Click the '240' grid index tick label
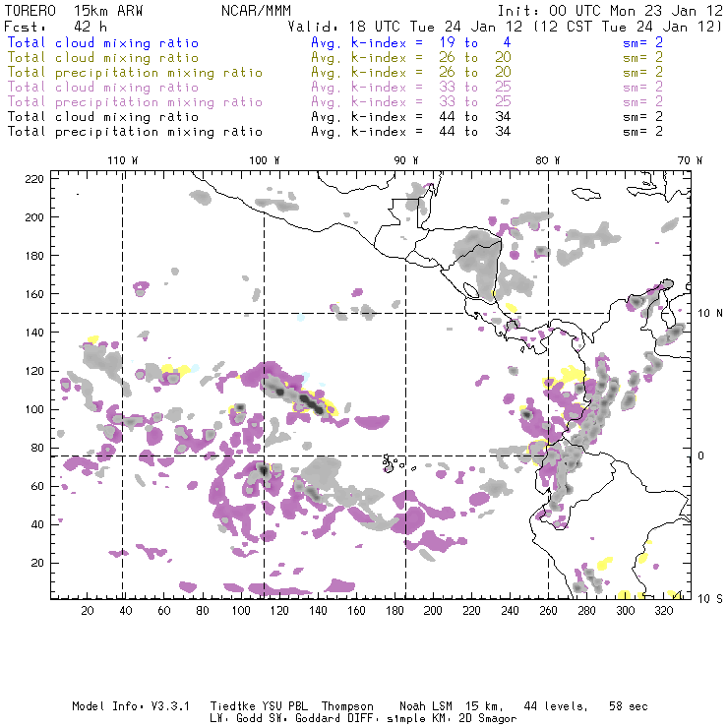 pyautogui.click(x=510, y=611)
